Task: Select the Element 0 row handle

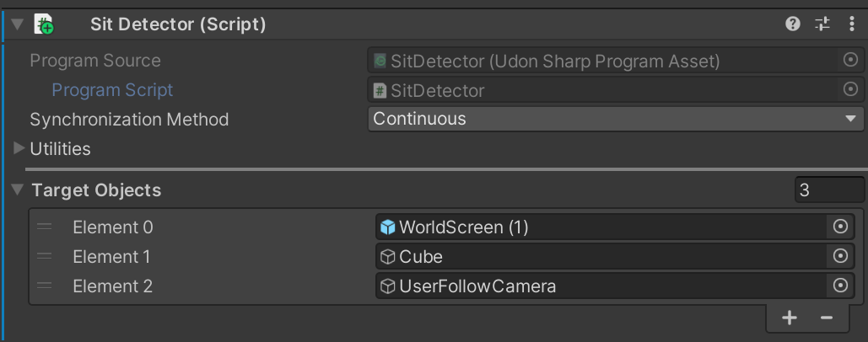Action: [x=44, y=227]
